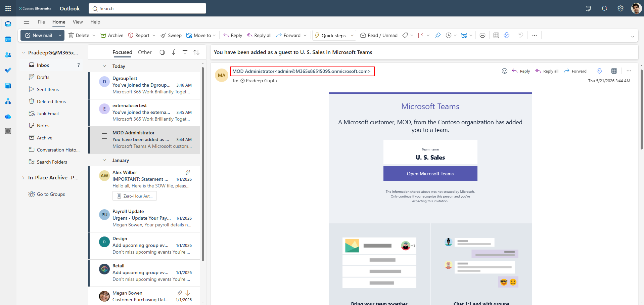The height and width of the screenshot is (305, 644).
Task: Open more ribbon options (three dots)
Action: pyautogui.click(x=535, y=35)
